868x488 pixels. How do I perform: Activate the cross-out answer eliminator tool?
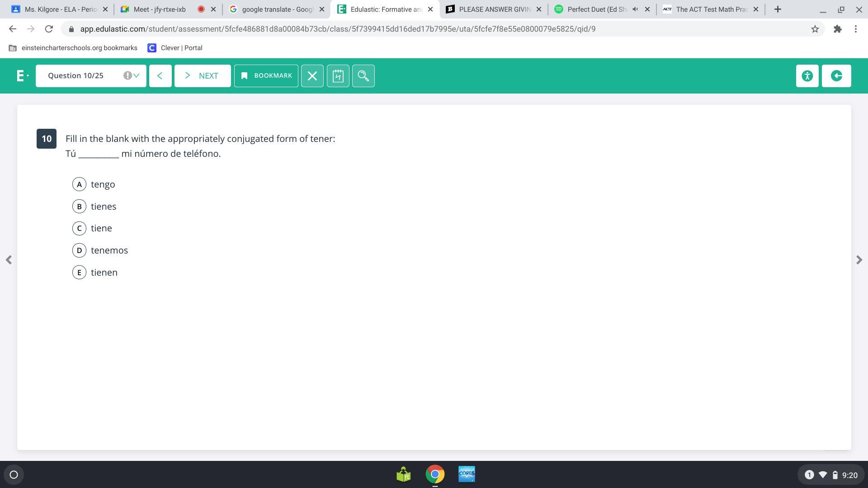pyautogui.click(x=312, y=76)
